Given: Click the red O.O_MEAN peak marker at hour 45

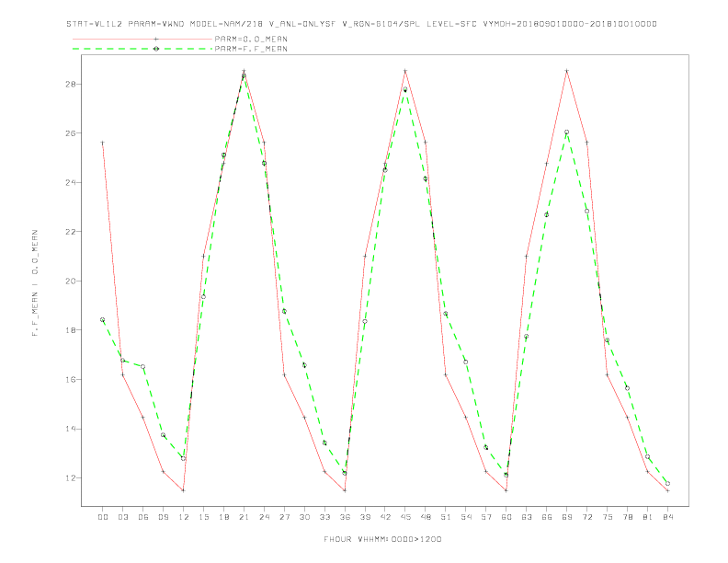Looking at the screenshot, I should click(x=405, y=71).
